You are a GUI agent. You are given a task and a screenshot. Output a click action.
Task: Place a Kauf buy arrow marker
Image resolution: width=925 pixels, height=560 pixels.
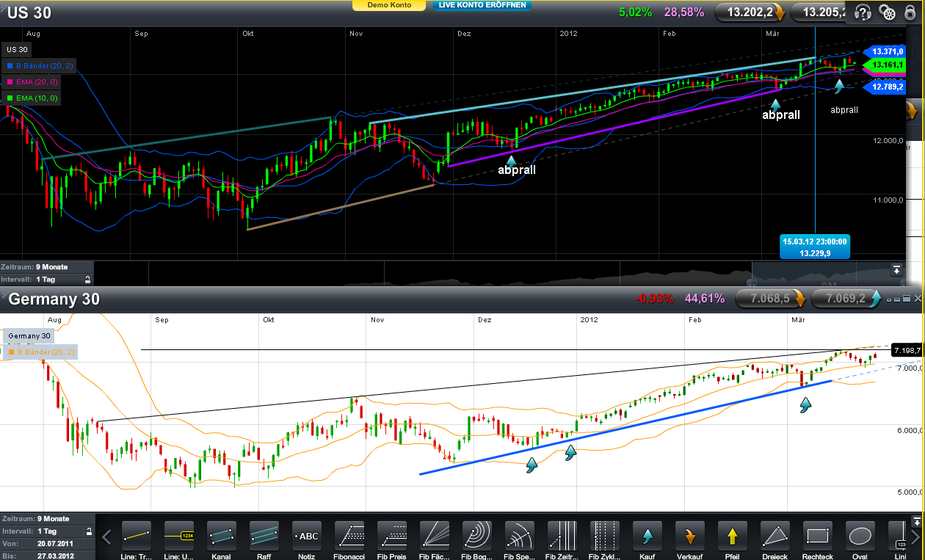[647, 535]
